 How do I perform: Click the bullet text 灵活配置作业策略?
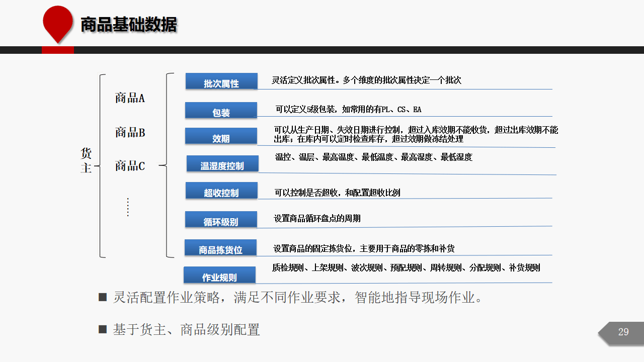297,297
